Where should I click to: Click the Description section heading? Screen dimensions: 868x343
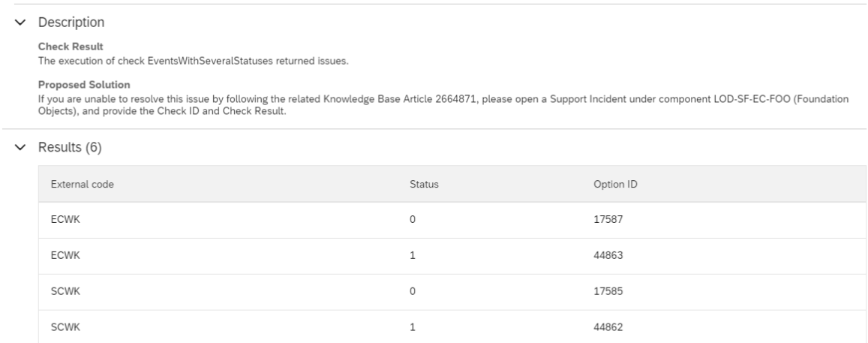click(x=71, y=23)
